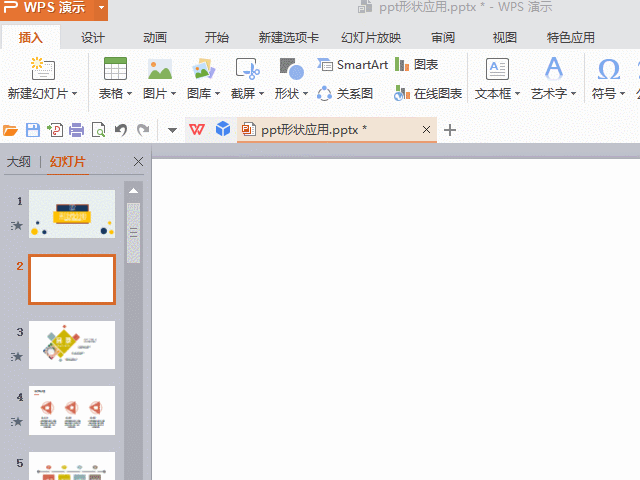Click the Symbol (符号) omega icon
The image size is (640, 480).
click(609, 69)
